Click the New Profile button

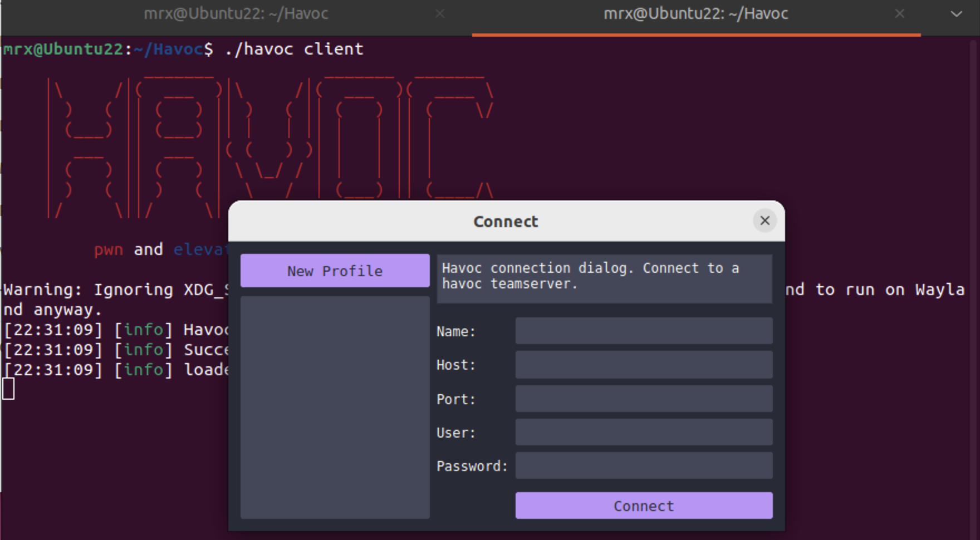coord(335,271)
